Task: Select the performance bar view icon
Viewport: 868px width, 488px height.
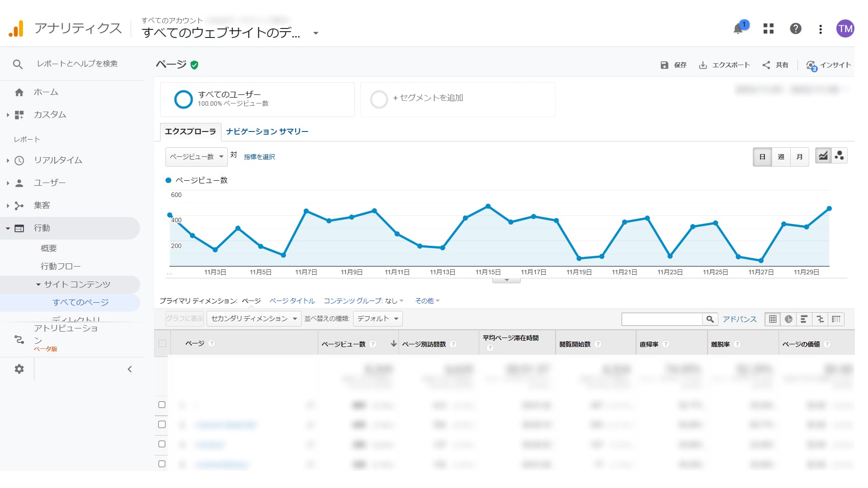Action: [x=804, y=319]
